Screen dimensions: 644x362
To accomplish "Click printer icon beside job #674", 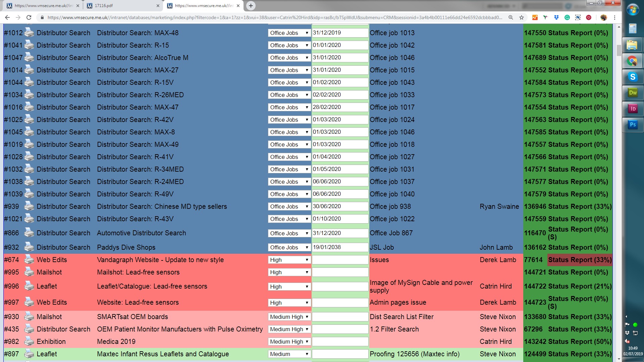I will (29, 260).
